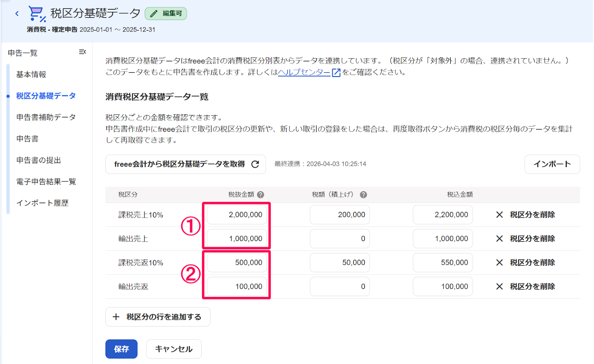The height and width of the screenshot is (364, 594).
Task: Click 税抜金額 field for 輸出売返
Action: (237, 286)
